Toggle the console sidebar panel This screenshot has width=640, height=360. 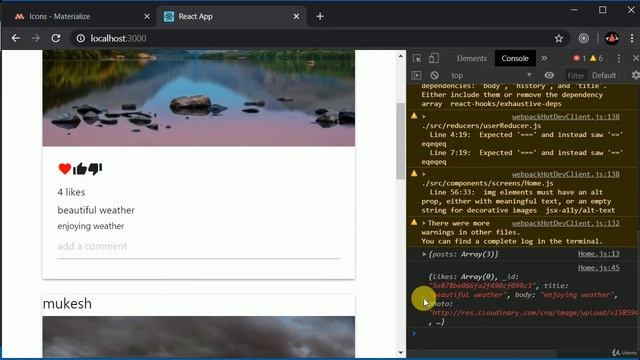pyautogui.click(x=416, y=76)
